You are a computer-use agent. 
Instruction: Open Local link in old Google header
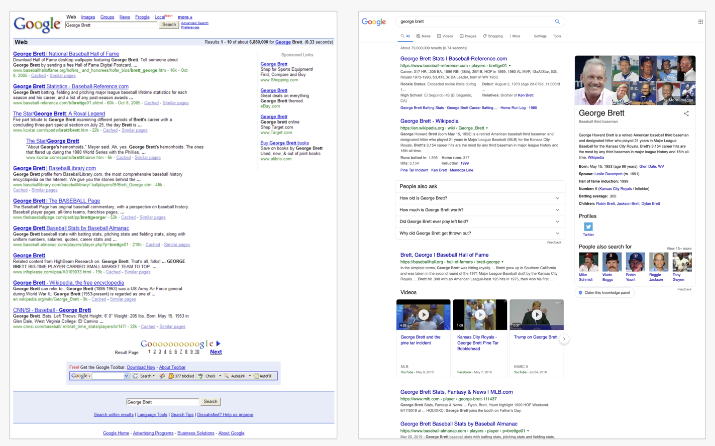coord(159,17)
